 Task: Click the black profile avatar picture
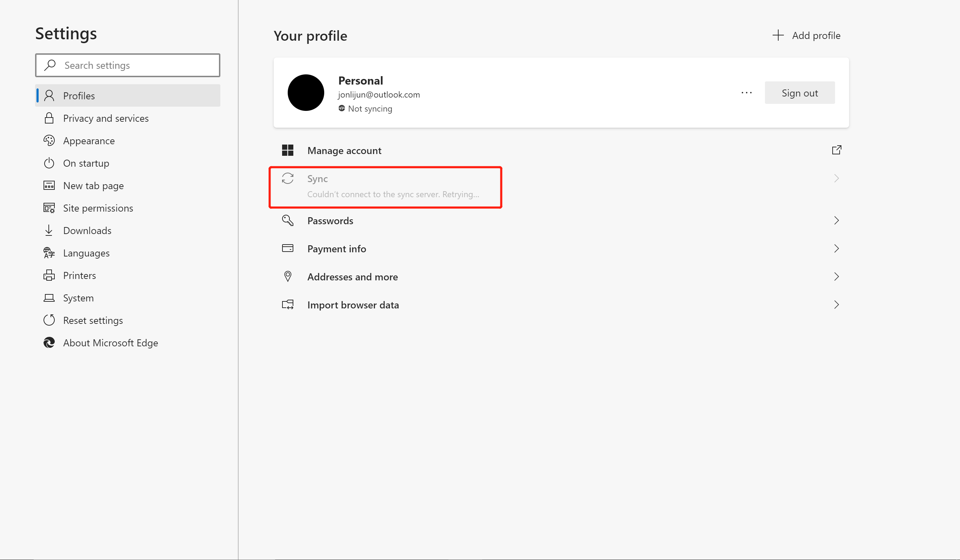click(x=306, y=93)
